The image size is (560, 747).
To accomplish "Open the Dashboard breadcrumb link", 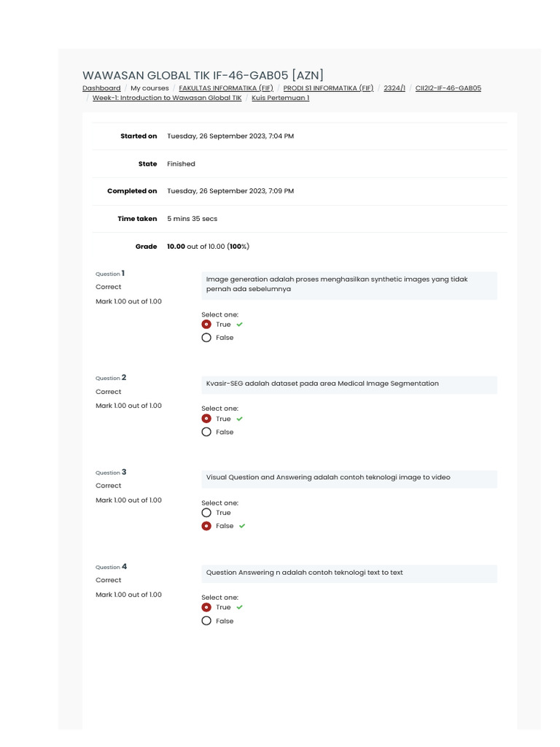I will 101,88.
